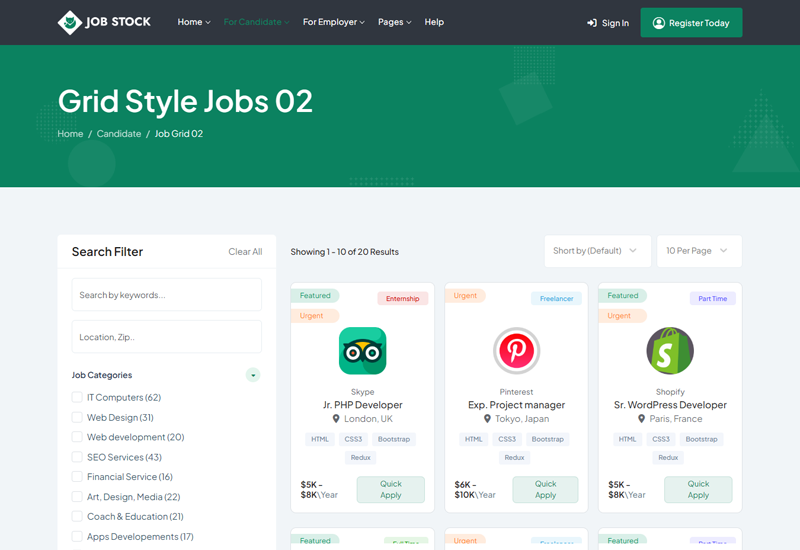This screenshot has height=550, width=800.
Task: Click the Bootstrap tag on Skype card
Action: [394, 439]
